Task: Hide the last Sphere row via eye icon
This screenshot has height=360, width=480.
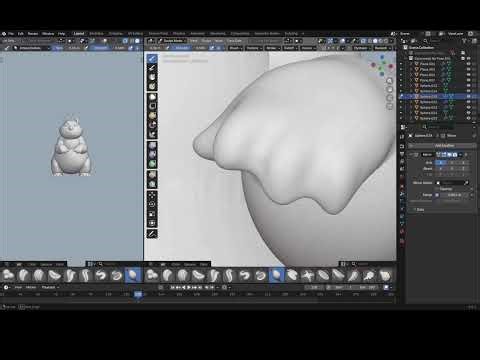Action: click(x=469, y=118)
